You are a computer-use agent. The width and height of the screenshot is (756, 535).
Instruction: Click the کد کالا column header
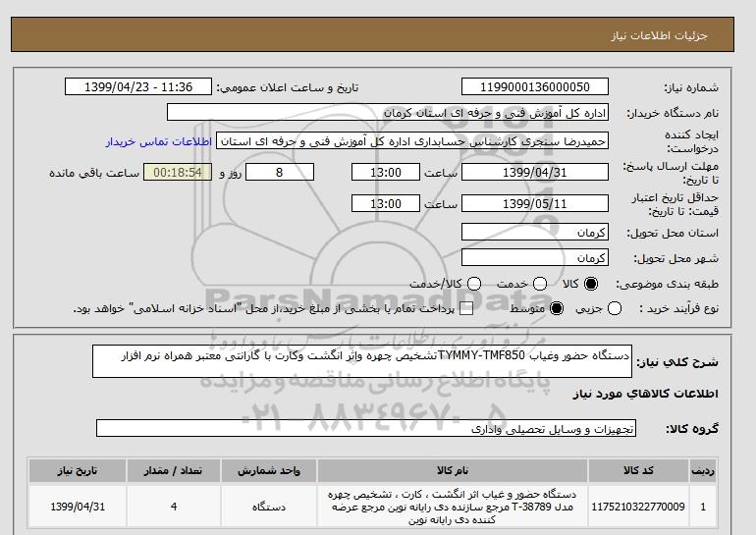[x=638, y=470]
